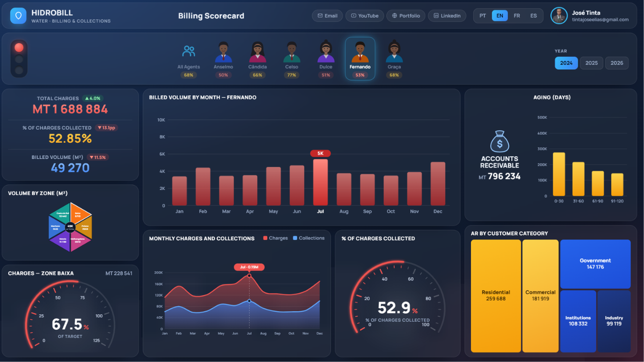
Task: Click the 91-120 days aging bar
Action: [x=617, y=185]
